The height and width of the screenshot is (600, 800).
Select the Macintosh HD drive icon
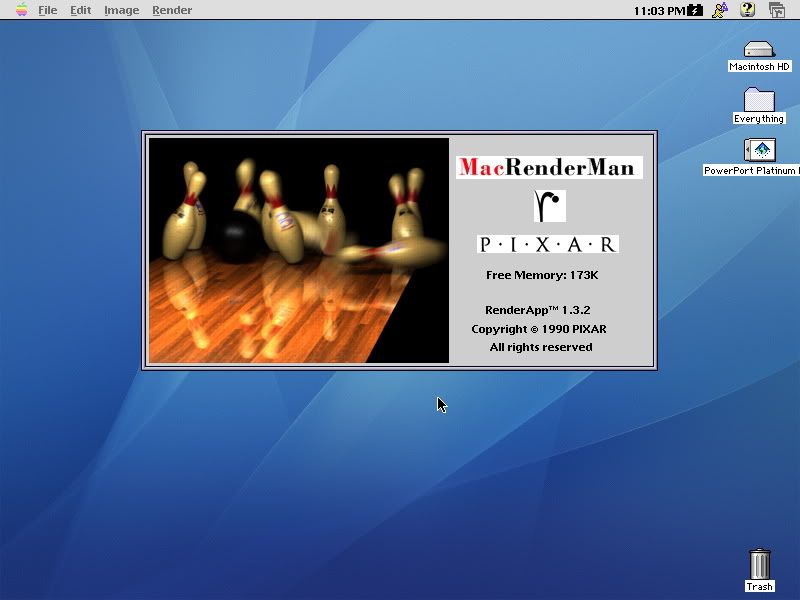click(x=759, y=49)
